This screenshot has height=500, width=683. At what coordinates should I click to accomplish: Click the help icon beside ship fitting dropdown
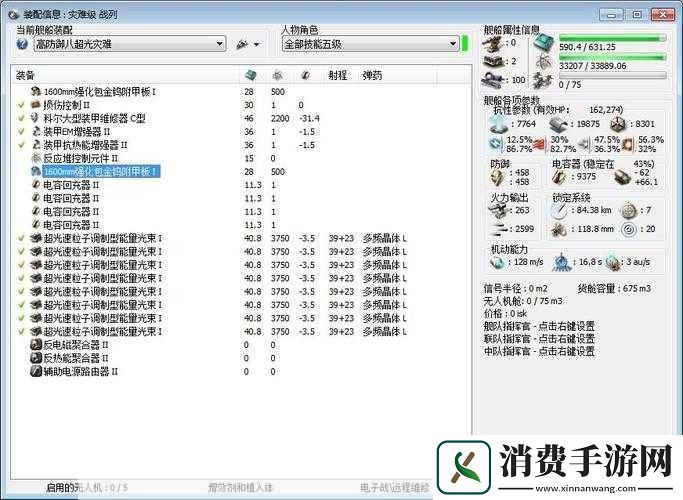pyautogui.click(x=22, y=44)
